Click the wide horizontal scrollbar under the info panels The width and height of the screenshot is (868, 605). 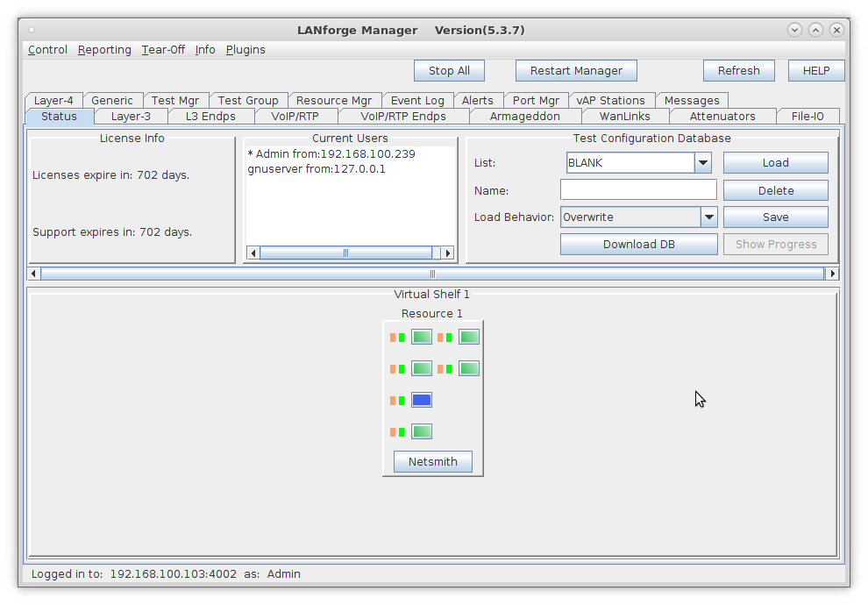432,274
